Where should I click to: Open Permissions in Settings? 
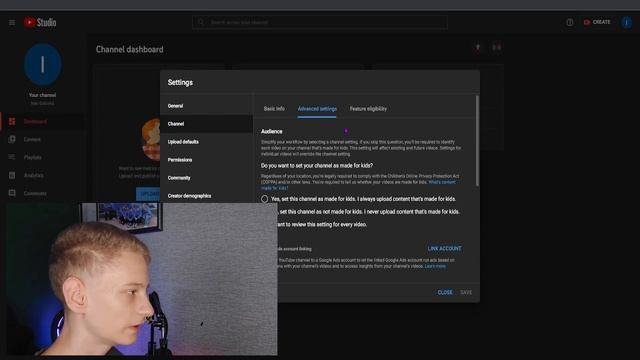207,160
